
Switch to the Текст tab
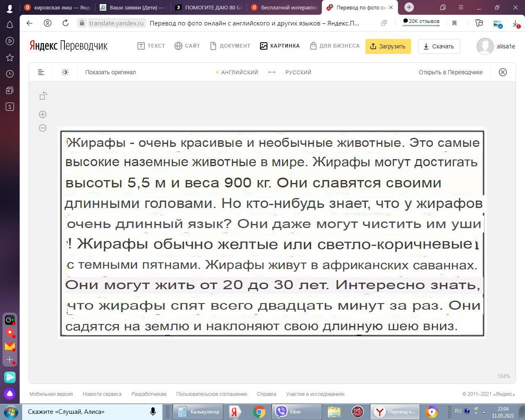(151, 46)
